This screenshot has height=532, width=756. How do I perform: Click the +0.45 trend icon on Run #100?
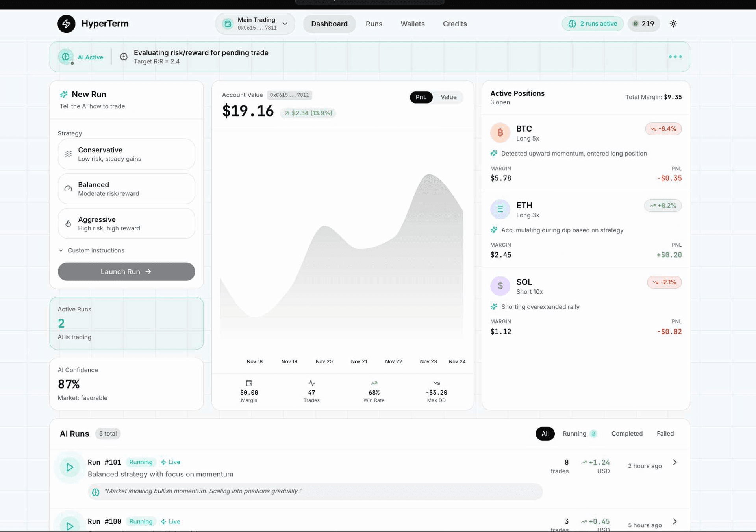click(x=584, y=521)
